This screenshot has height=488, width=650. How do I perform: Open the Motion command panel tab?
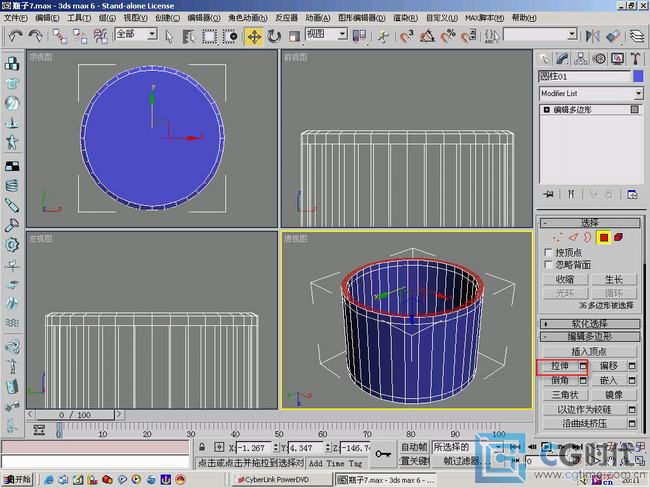[599, 59]
